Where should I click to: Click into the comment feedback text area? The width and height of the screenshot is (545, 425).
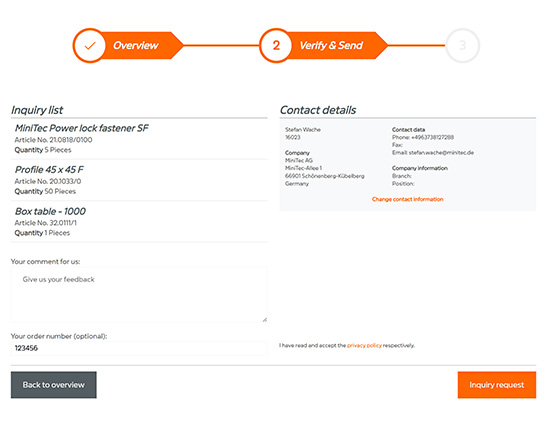[139, 294]
